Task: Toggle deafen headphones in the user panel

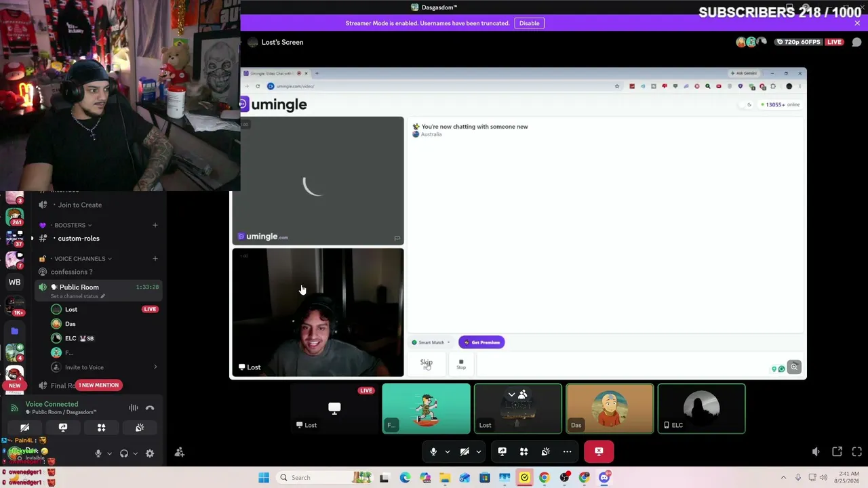Action: (124, 453)
